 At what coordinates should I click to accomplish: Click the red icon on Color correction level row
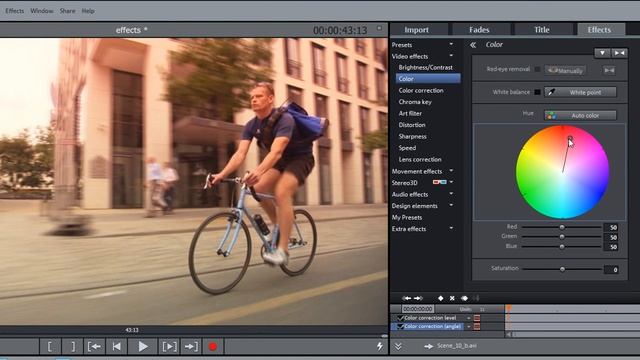pos(477,318)
